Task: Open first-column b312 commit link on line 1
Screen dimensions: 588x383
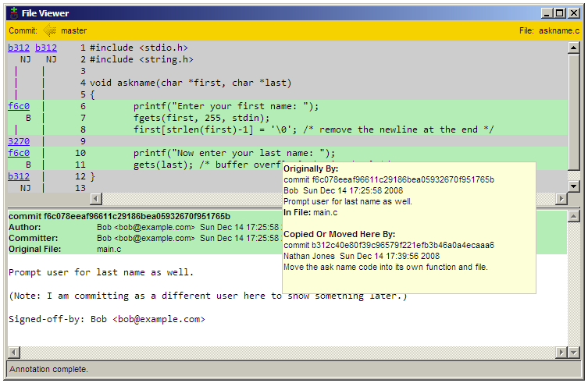Action: click(x=19, y=48)
